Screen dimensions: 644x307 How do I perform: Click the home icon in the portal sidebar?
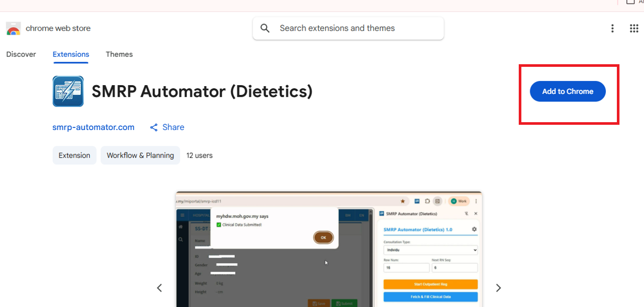coord(181,227)
